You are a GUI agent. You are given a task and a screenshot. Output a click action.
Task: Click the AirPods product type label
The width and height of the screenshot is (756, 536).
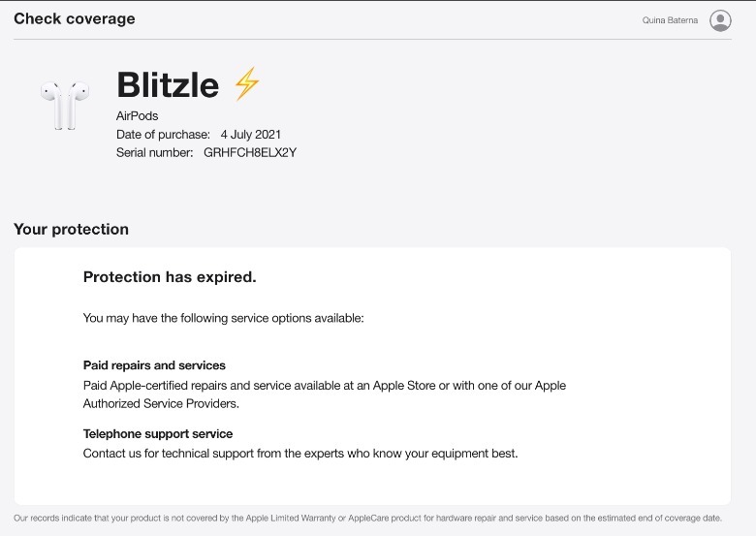click(137, 116)
